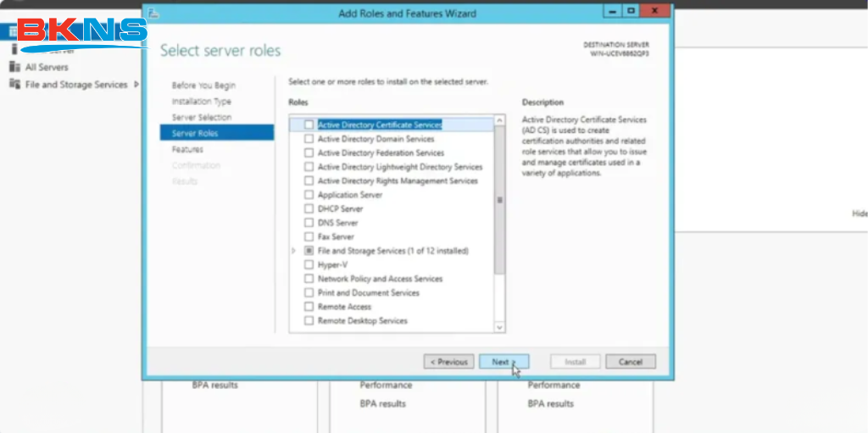Click the Next button
This screenshot has width=868, height=433.
504,362
